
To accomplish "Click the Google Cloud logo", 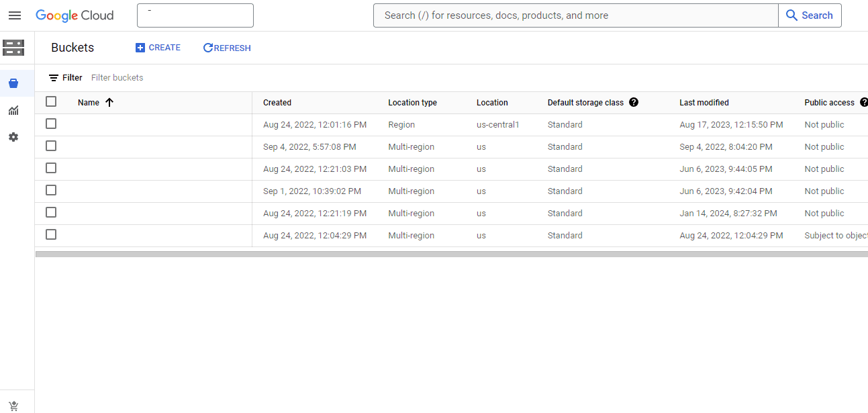I will [x=75, y=15].
